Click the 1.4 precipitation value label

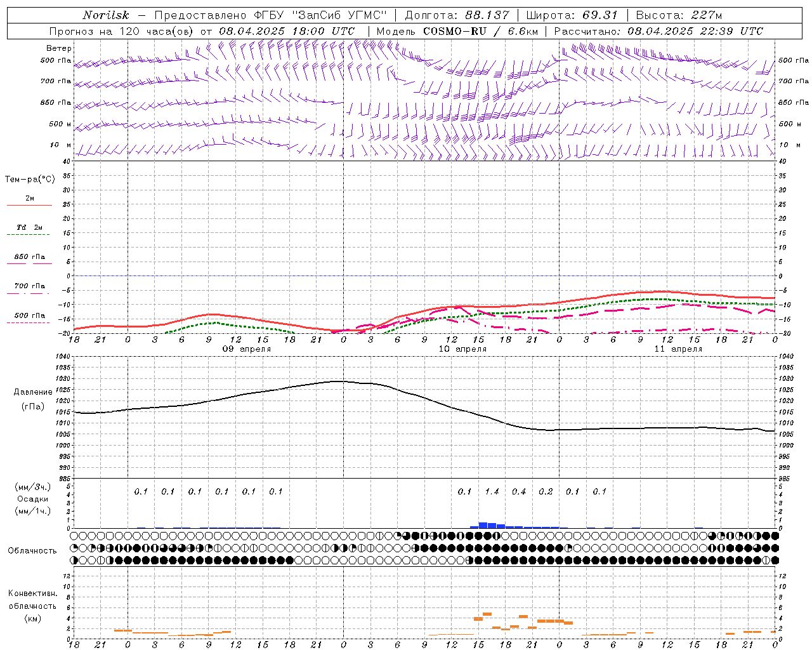pos(492,491)
